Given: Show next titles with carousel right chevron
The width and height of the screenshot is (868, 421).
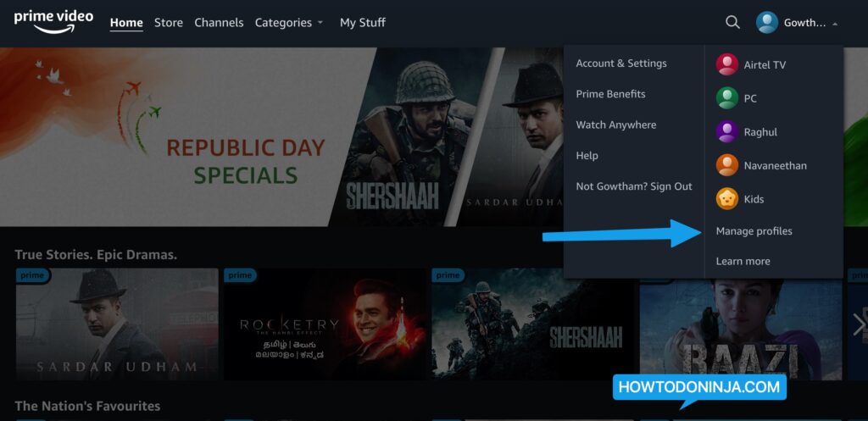Looking at the screenshot, I should pos(860,324).
